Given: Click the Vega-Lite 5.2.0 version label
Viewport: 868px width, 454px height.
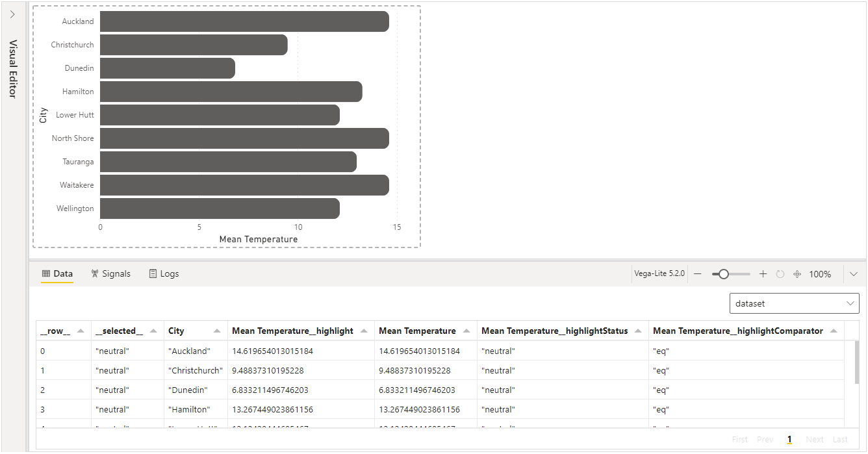Looking at the screenshot, I should pos(659,274).
